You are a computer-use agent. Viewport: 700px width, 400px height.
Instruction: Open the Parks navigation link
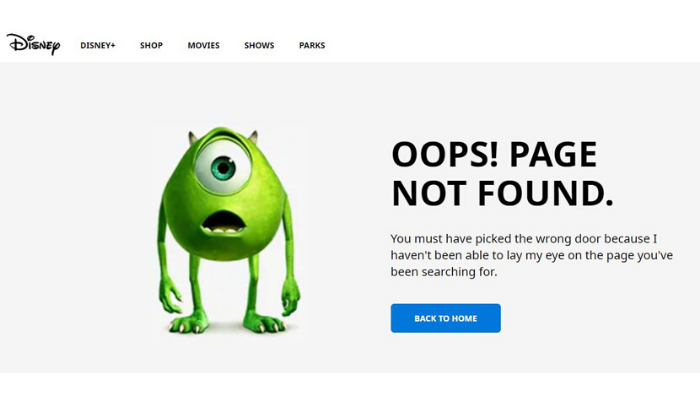(x=312, y=45)
